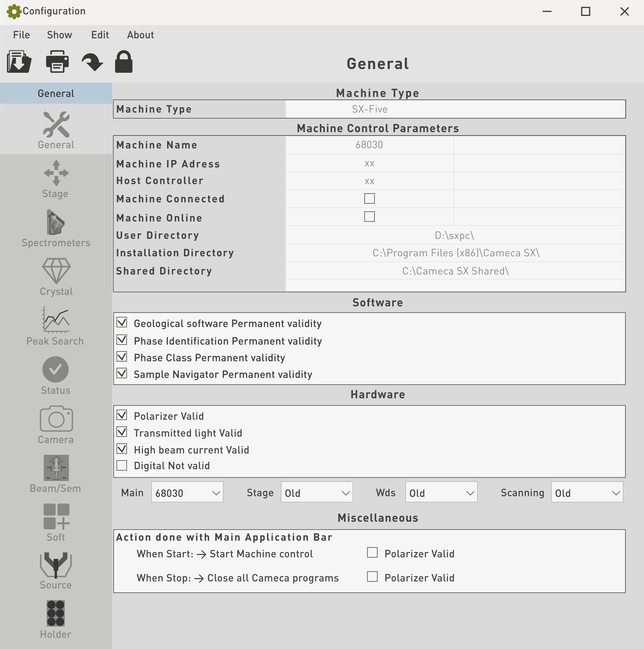
Task: Open the Stage dropdown set to Old
Action: point(317,492)
